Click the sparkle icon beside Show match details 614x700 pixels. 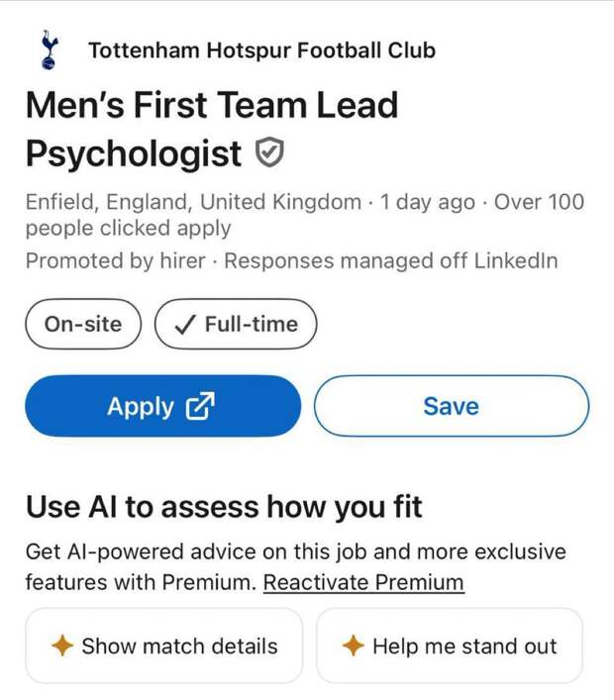(x=62, y=647)
